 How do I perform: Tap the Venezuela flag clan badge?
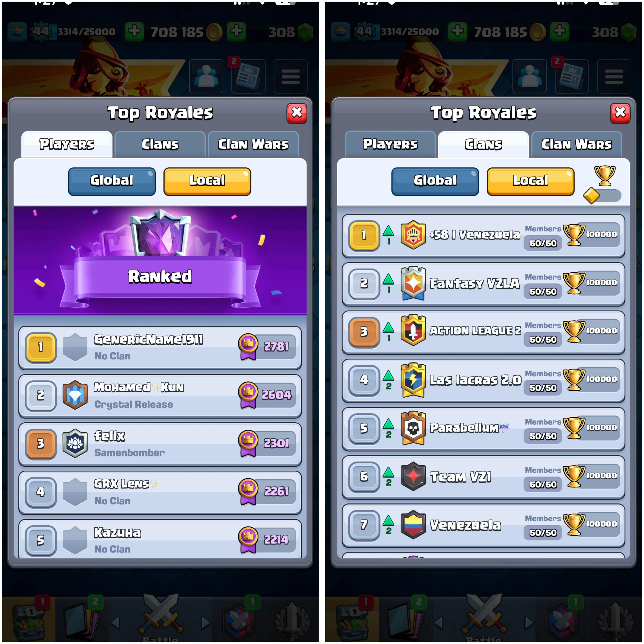click(x=413, y=524)
